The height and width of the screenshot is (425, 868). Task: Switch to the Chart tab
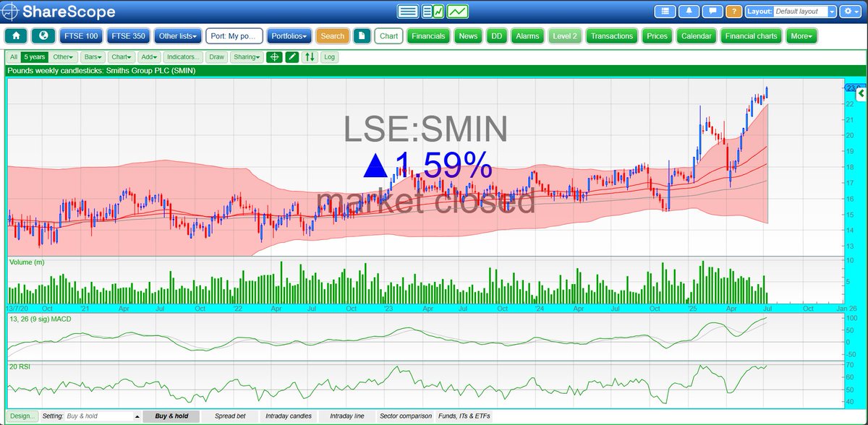(389, 36)
